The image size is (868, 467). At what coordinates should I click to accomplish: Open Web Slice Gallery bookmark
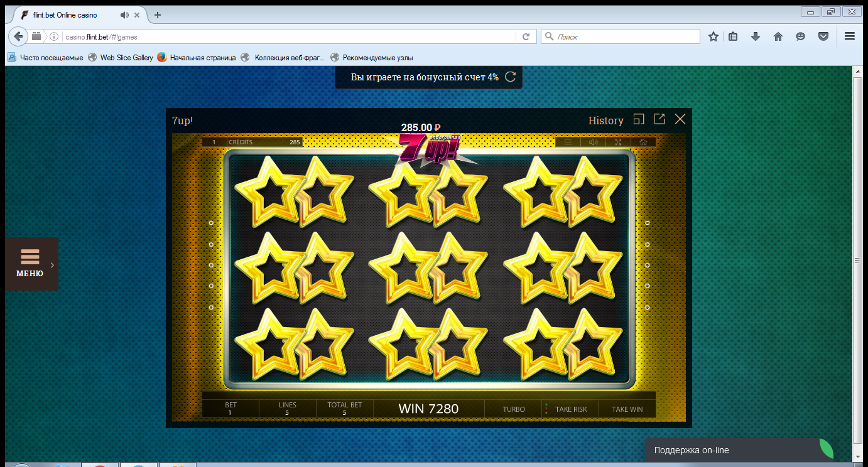click(x=121, y=57)
